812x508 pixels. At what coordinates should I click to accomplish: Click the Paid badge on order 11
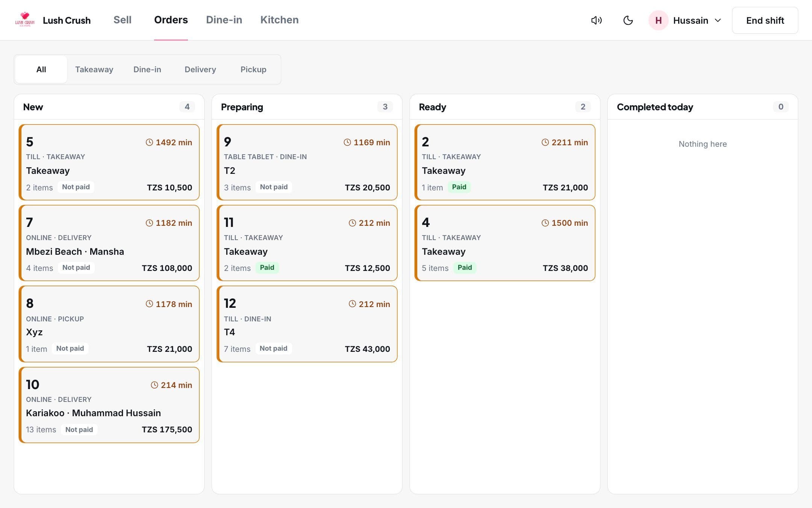267,268
